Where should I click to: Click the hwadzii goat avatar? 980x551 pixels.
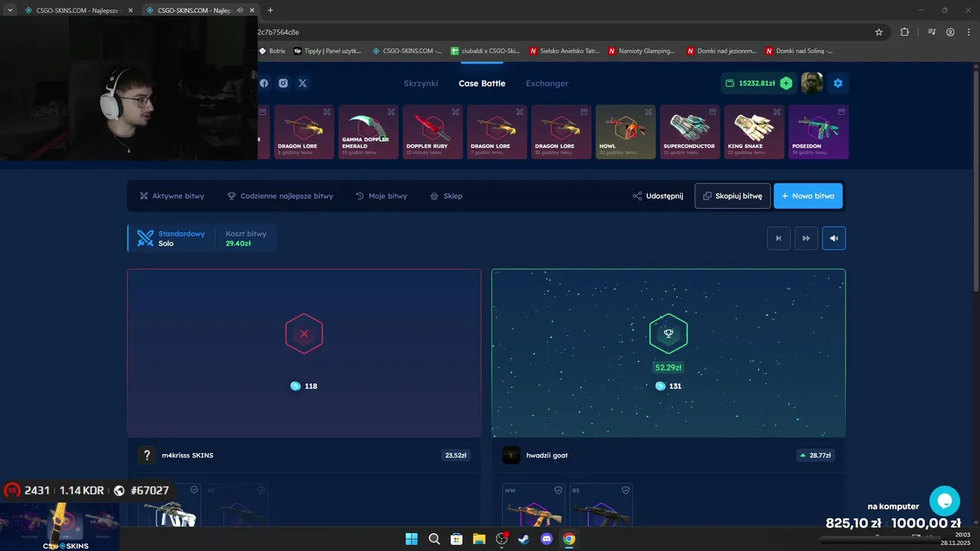pos(511,455)
